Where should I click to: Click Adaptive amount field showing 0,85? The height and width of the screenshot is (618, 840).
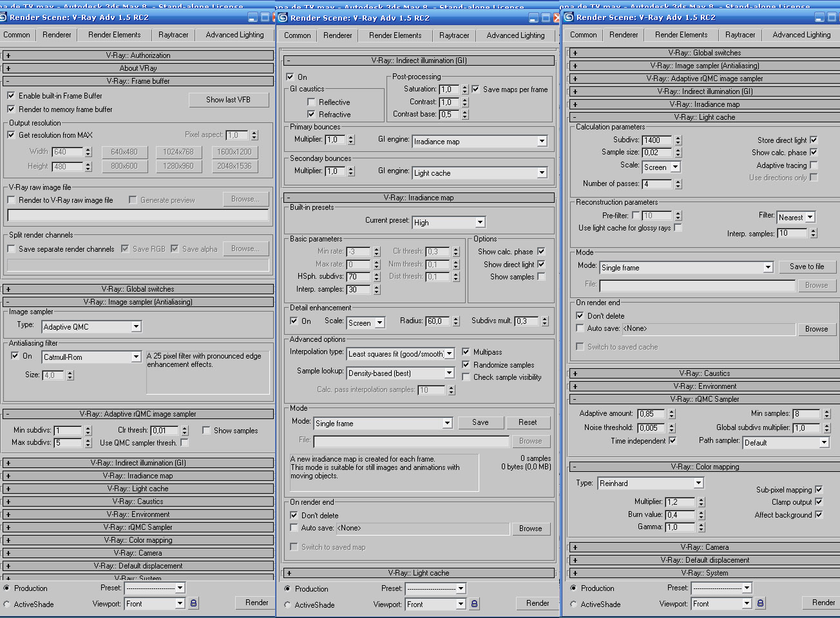[652, 413]
